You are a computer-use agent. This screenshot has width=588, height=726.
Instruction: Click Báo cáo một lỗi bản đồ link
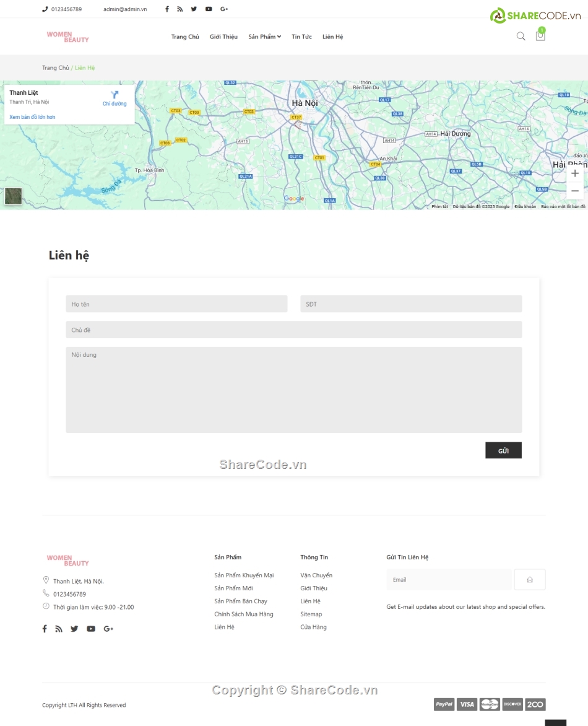563,206
